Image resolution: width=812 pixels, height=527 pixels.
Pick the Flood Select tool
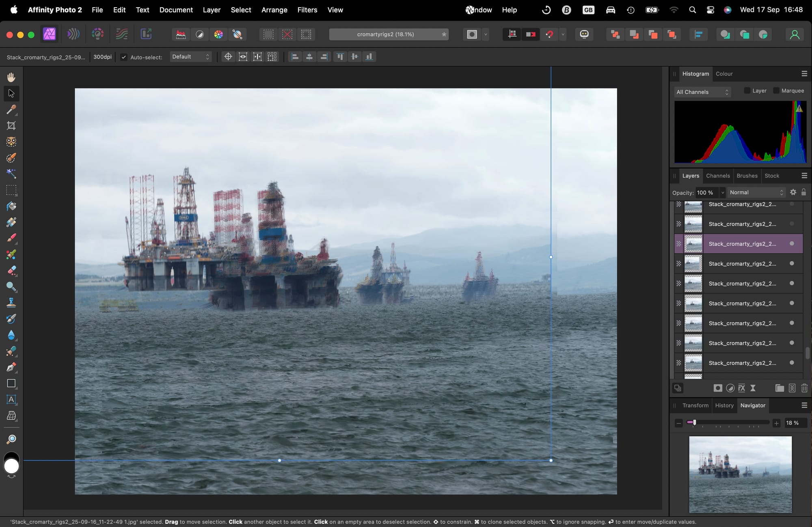(11, 173)
